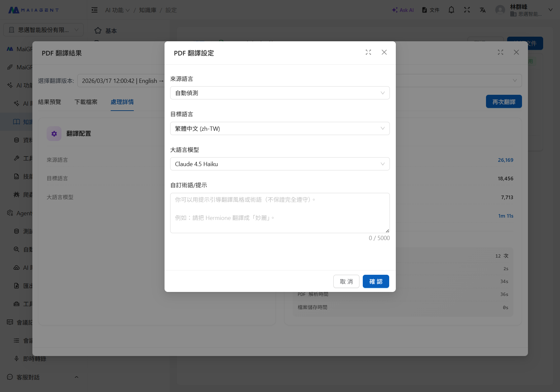
Task: Click the notification bell icon
Action: 451,10
